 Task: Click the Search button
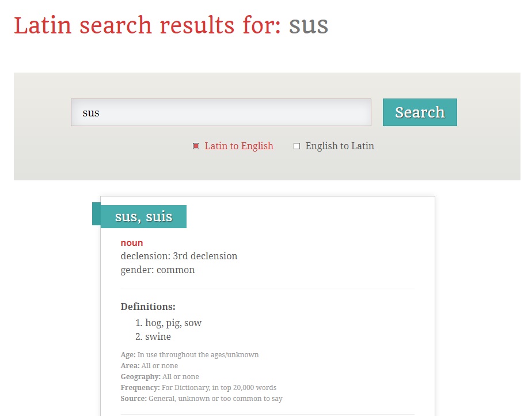[420, 112]
